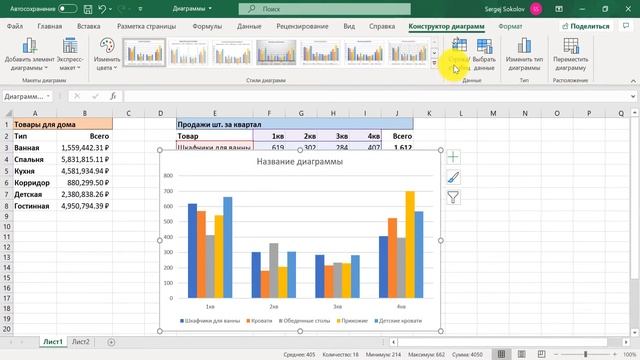Click the Поделиться button
Image resolution: width=640 pixels, height=360 pixels.
(586, 26)
